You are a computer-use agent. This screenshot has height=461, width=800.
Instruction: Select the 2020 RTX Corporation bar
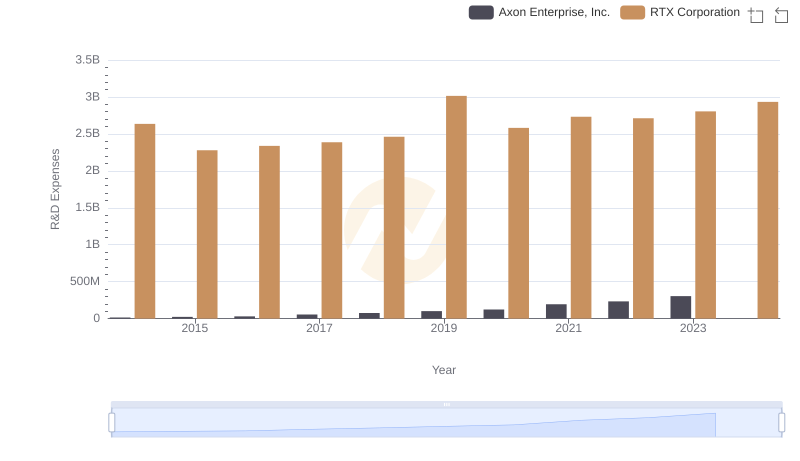pos(518,223)
